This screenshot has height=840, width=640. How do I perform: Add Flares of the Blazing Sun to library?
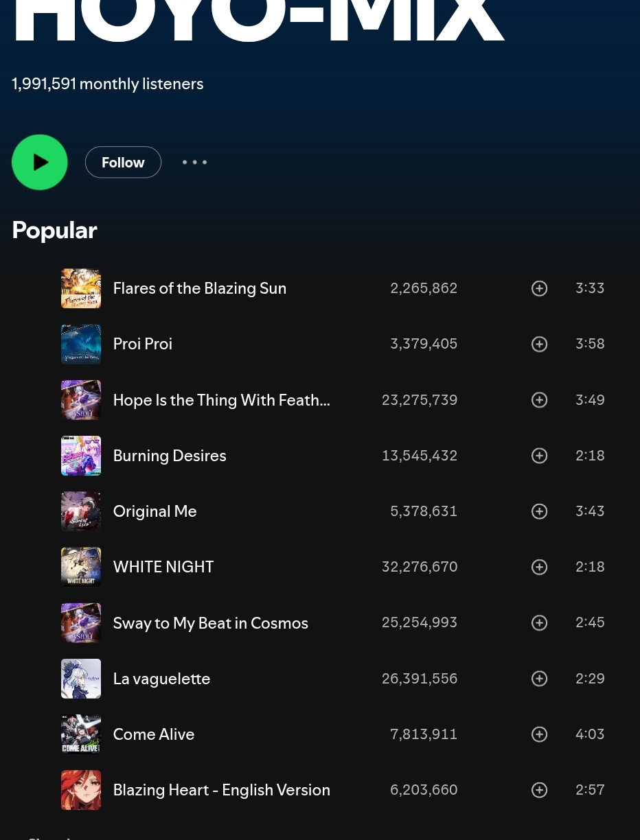[x=540, y=288]
